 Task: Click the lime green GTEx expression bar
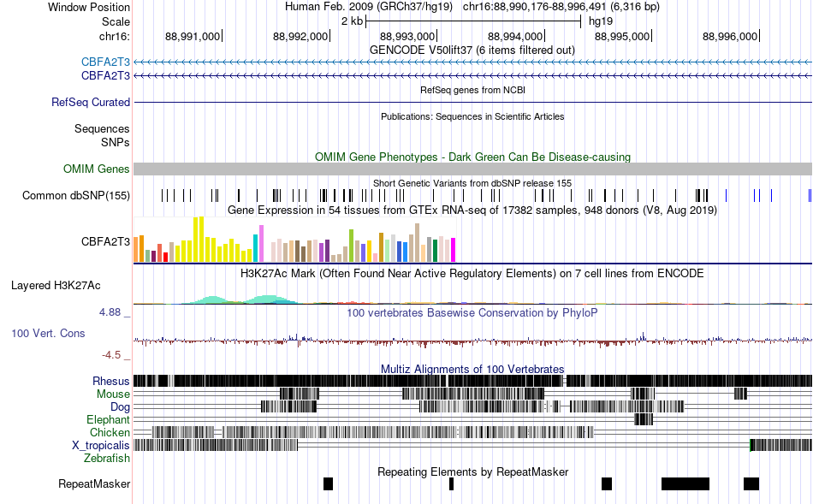[351, 246]
